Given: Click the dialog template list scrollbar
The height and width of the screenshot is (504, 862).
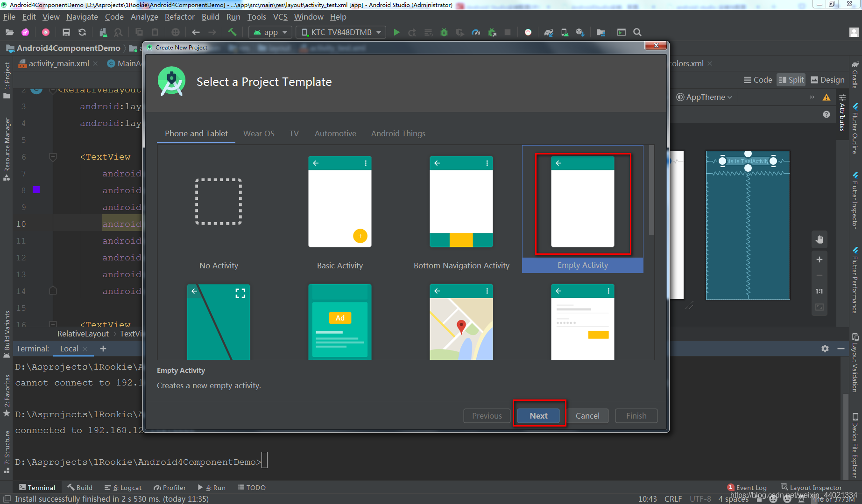Looking at the screenshot, I should point(651,190).
